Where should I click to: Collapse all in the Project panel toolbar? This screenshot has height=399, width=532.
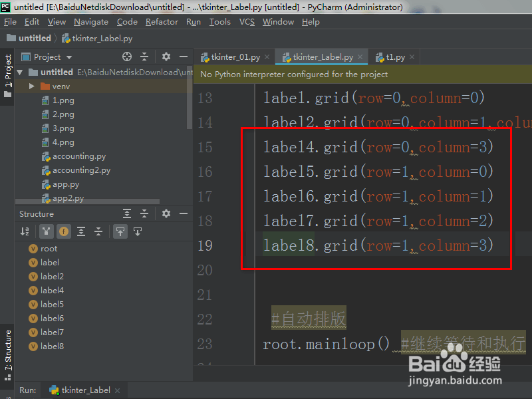144,57
